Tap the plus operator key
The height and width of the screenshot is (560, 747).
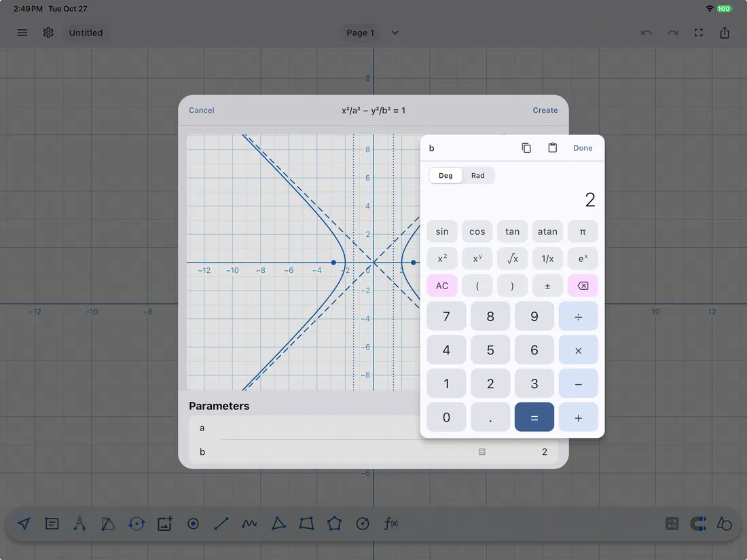(x=578, y=417)
